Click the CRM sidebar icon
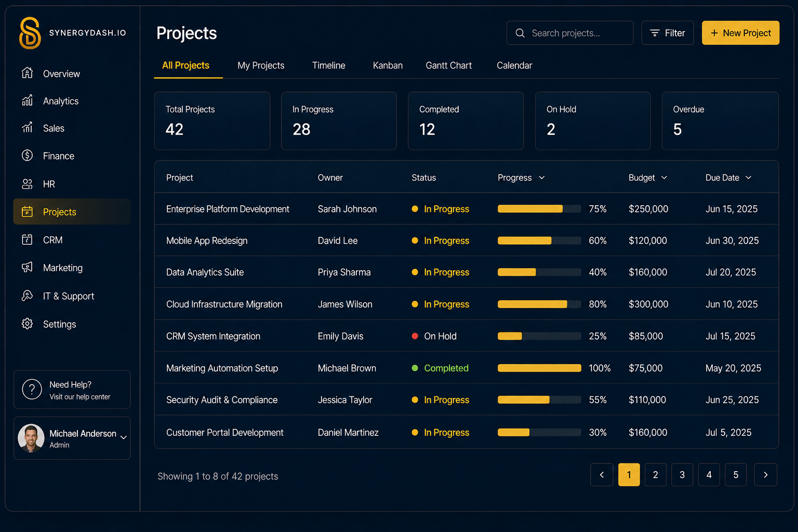Viewport: 798px width, 532px height. click(x=28, y=240)
